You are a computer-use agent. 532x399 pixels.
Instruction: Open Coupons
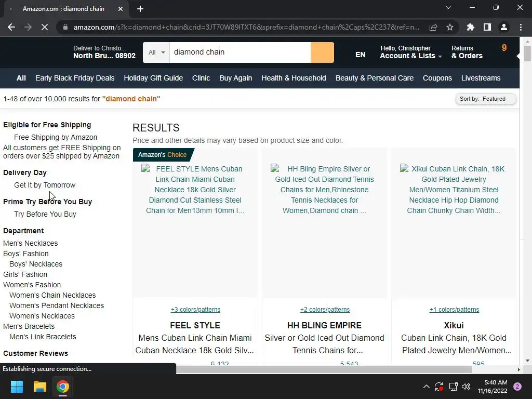[x=437, y=78]
